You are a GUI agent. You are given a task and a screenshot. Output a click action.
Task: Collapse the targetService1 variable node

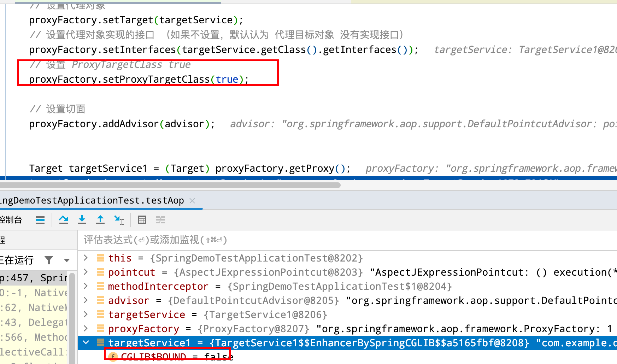point(86,342)
